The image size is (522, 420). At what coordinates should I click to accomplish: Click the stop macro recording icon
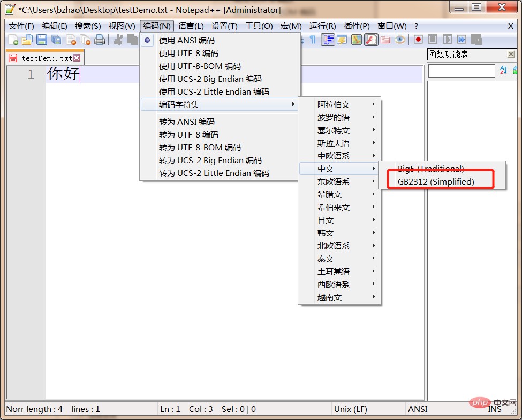[x=433, y=40]
